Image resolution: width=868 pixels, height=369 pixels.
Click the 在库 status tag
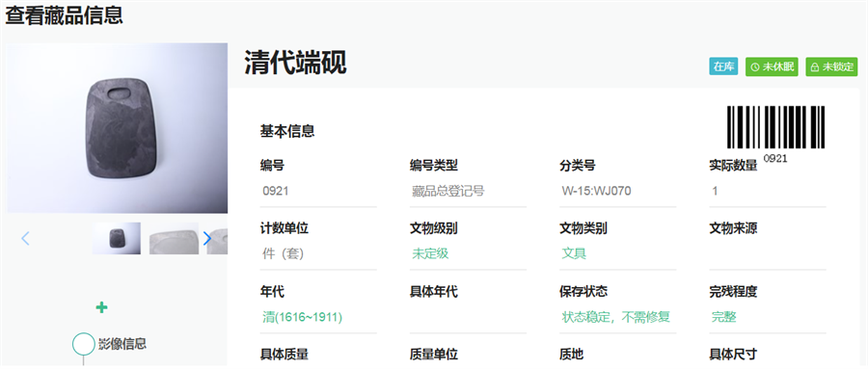[x=723, y=66]
